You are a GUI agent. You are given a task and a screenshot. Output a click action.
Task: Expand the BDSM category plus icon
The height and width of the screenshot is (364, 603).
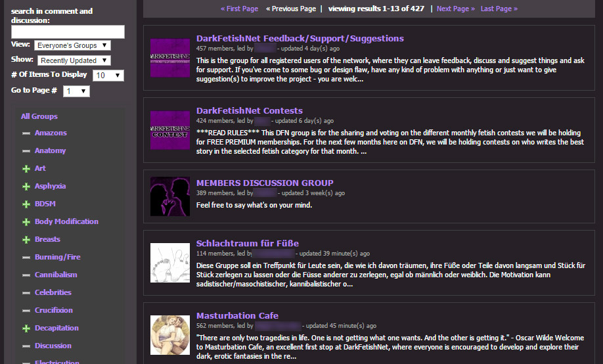point(26,204)
